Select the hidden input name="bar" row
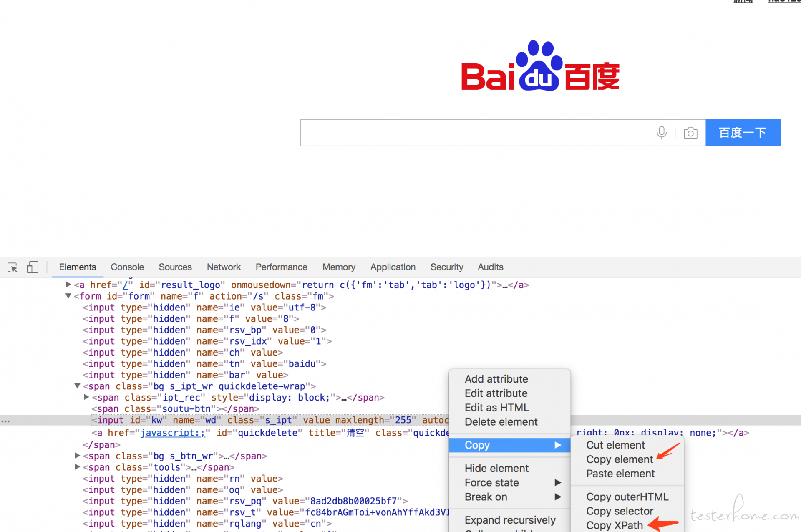Screen dimensions: 801x532 (x=186, y=375)
